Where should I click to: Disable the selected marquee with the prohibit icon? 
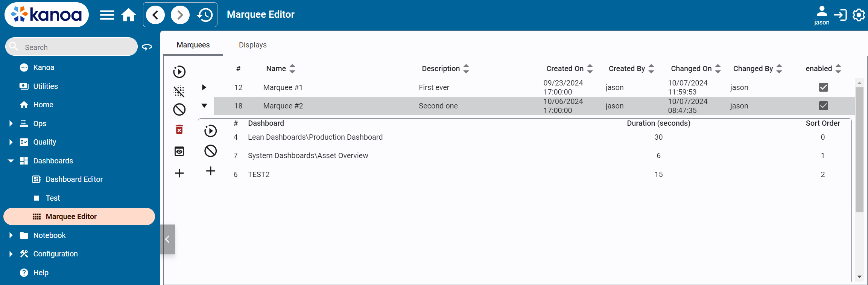click(x=179, y=110)
